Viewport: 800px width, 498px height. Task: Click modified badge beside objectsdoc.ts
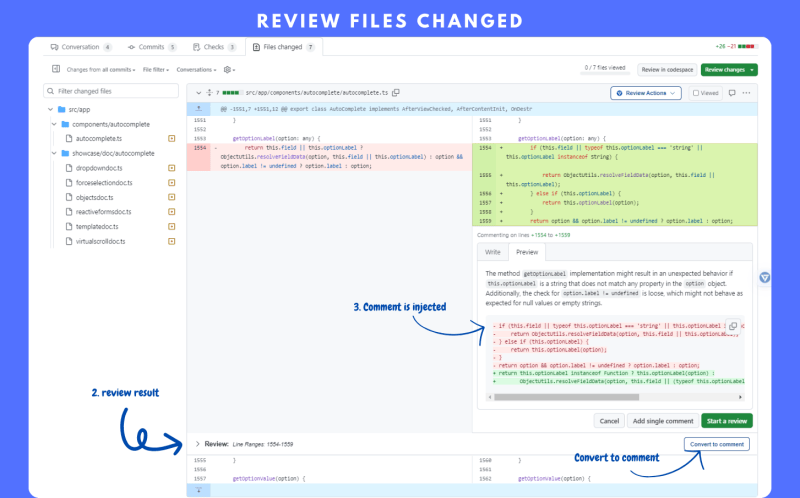[172, 197]
